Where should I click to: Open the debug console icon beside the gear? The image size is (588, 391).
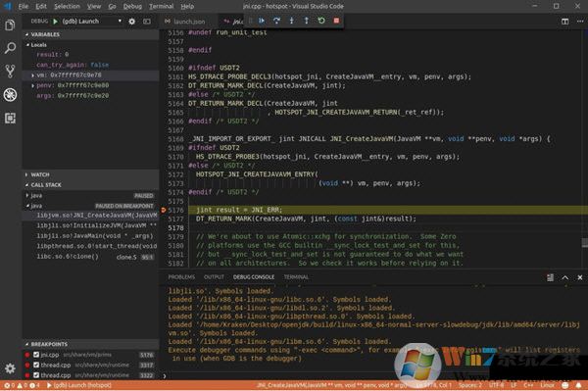pyautogui.click(x=147, y=22)
